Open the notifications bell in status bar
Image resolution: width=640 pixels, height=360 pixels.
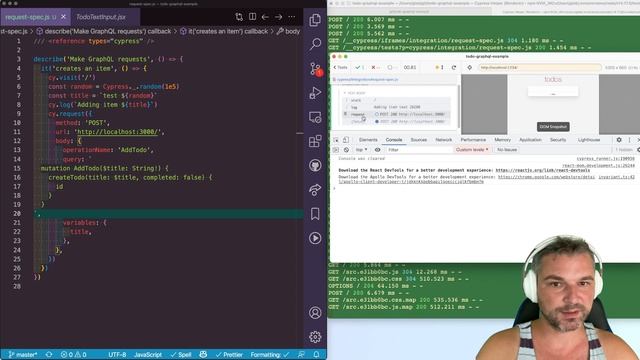pyautogui.click(x=316, y=355)
